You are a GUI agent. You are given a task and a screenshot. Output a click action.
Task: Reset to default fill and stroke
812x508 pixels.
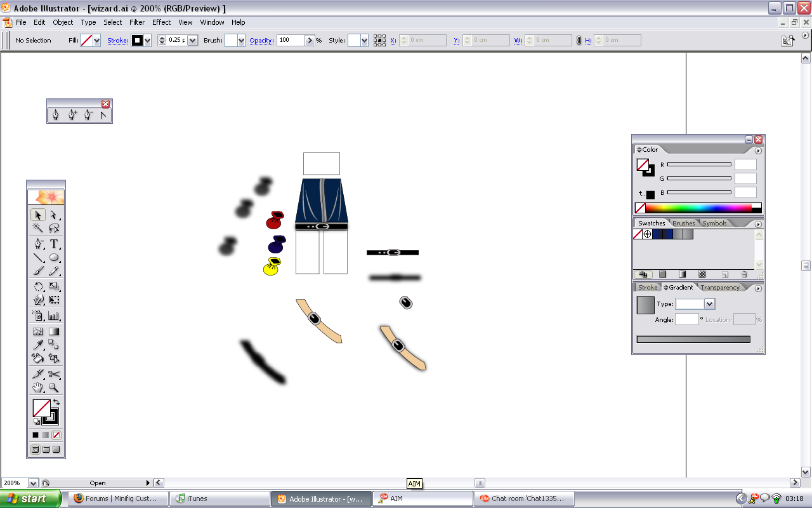click(36, 422)
